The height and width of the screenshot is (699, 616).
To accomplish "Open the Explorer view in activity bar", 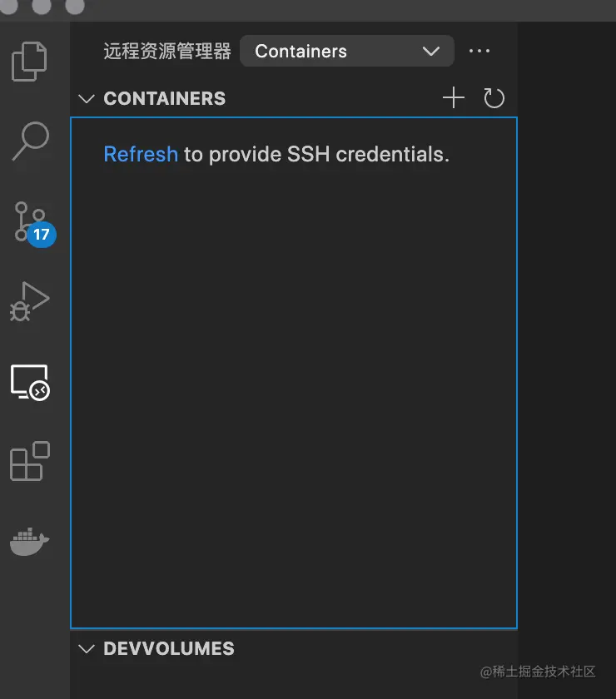I will point(30,62).
